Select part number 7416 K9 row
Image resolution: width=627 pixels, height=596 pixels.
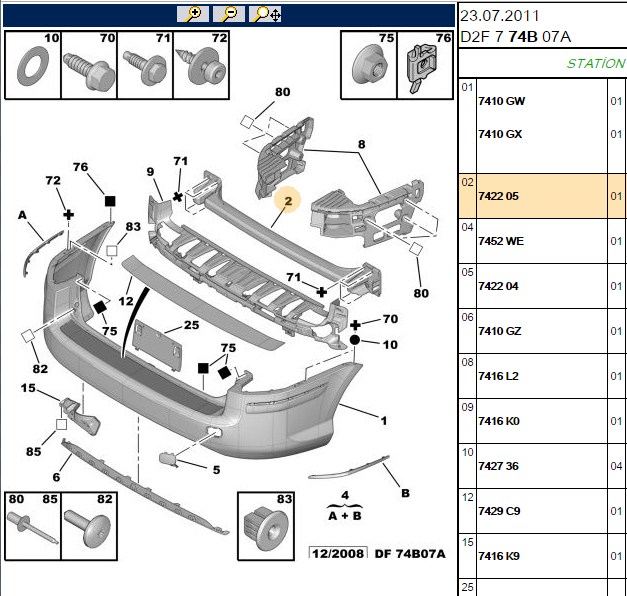(x=499, y=556)
